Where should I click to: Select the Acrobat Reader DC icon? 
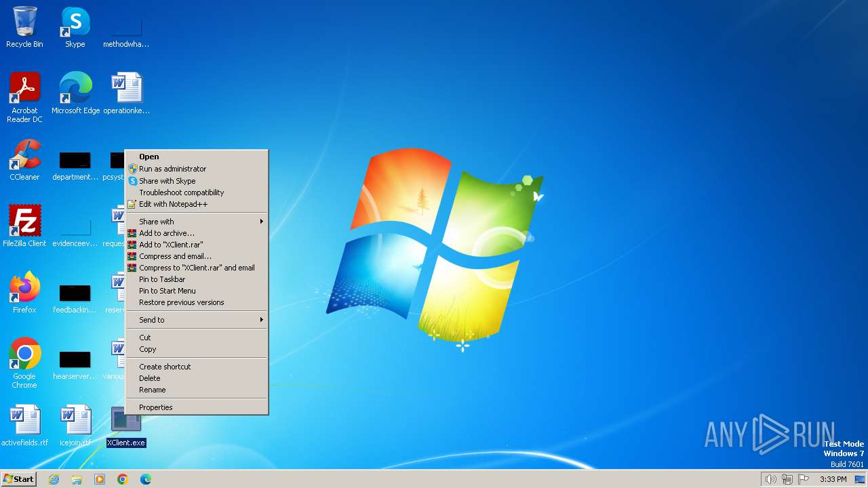(24, 98)
